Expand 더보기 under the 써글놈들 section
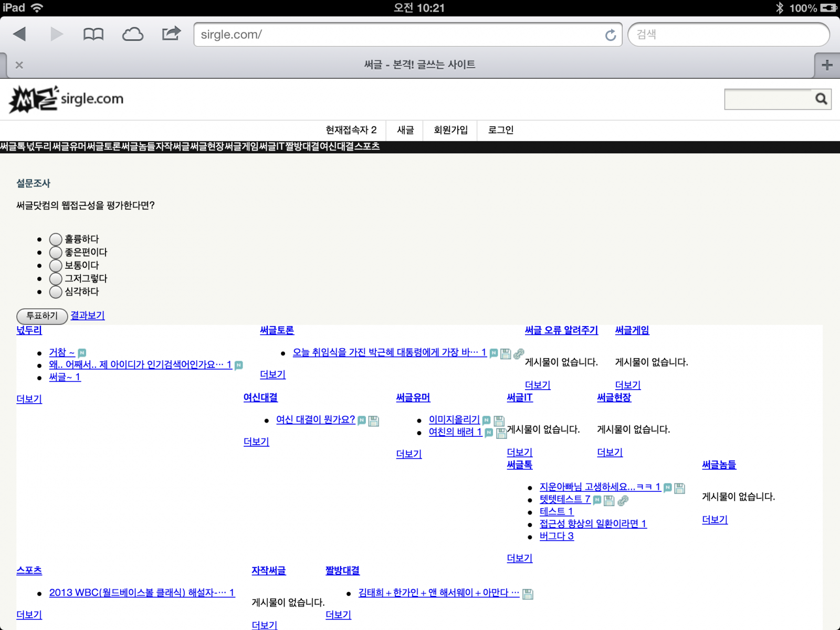This screenshot has width=840, height=630. click(715, 520)
